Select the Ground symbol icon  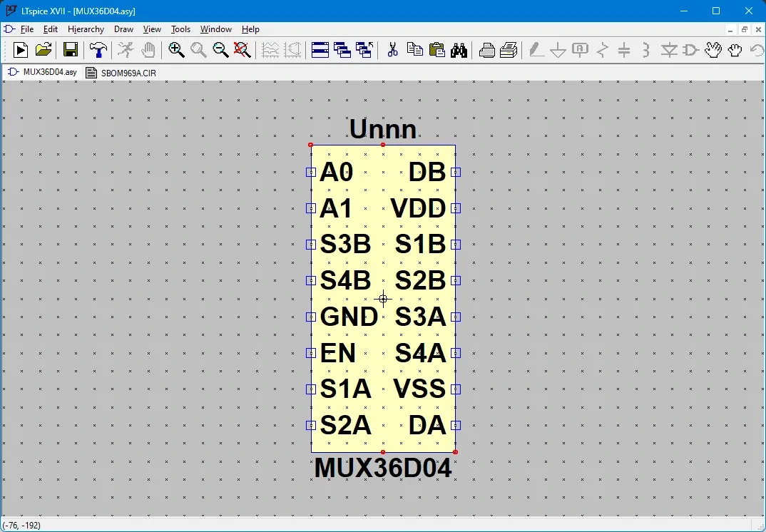point(558,50)
